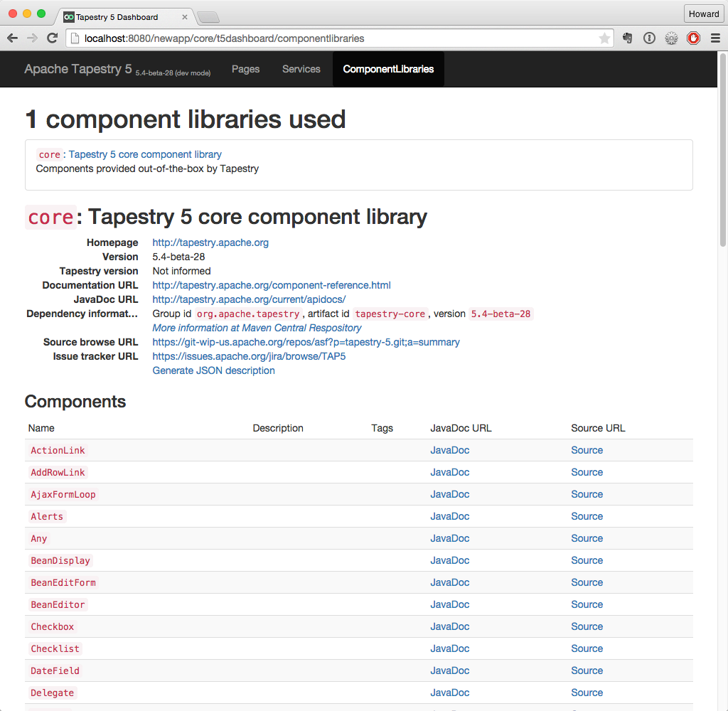
Task: Follow the Maven Central Repository link
Action: click(x=257, y=328)
